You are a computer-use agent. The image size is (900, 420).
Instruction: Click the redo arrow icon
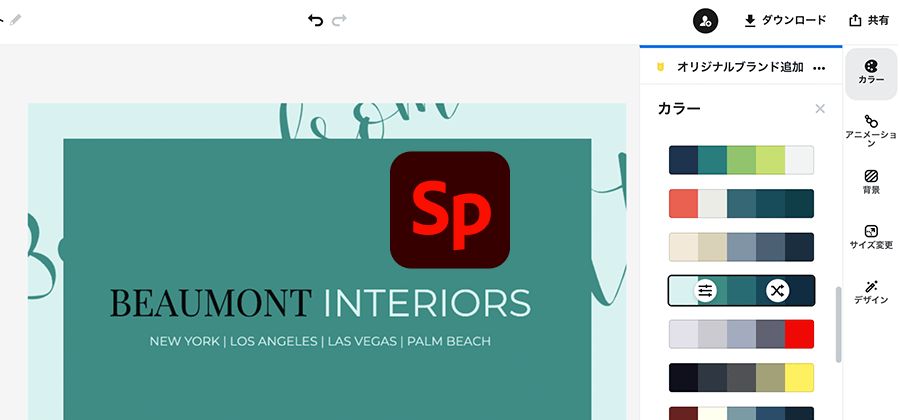339,21
